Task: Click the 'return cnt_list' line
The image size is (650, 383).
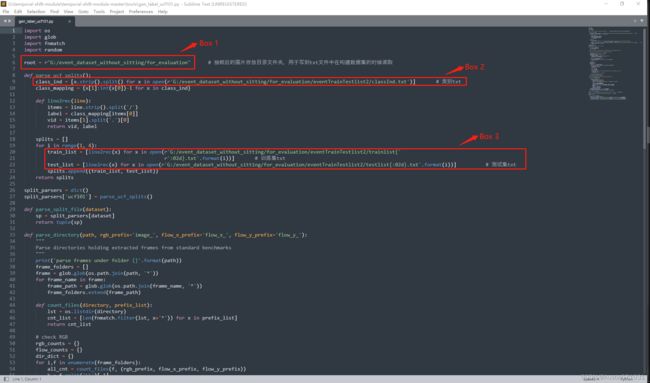Action: (x=69, y=324)
